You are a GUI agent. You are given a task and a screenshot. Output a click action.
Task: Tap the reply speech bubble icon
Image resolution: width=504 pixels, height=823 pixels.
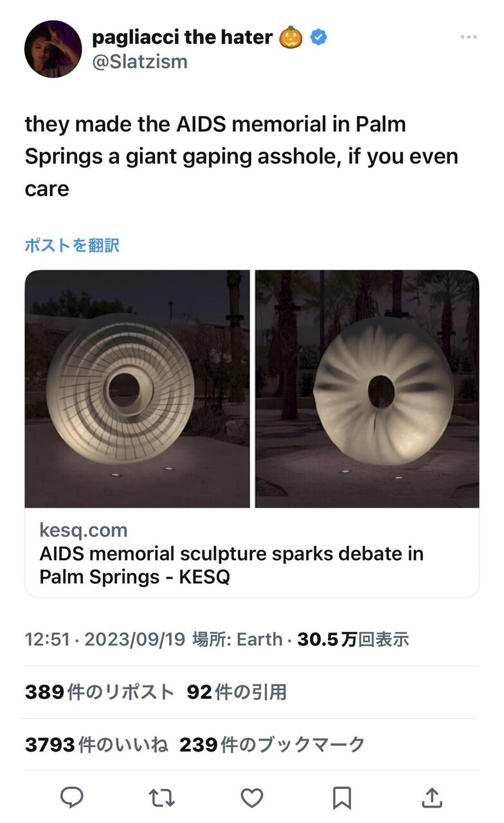(x=72, y=798)
